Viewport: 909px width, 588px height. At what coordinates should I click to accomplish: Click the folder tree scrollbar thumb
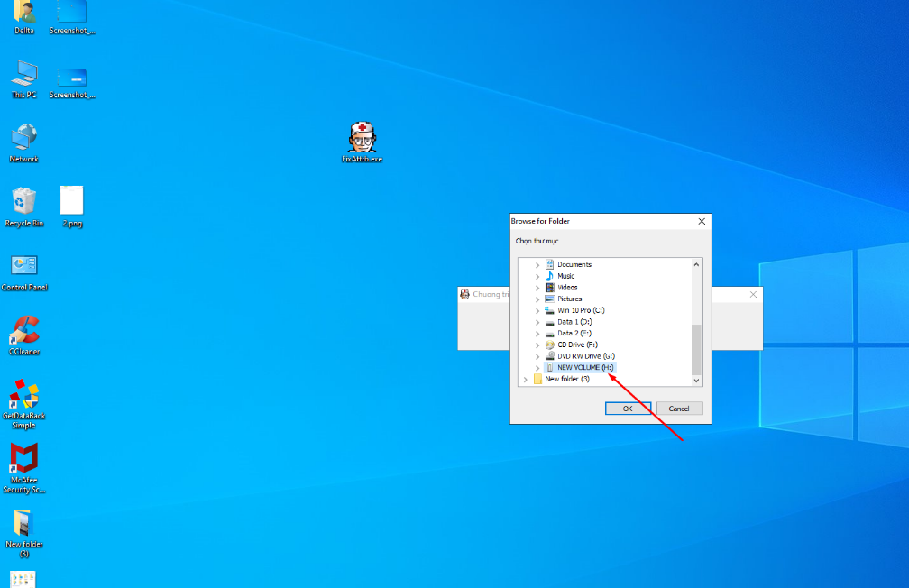click(x=696, y=350)
